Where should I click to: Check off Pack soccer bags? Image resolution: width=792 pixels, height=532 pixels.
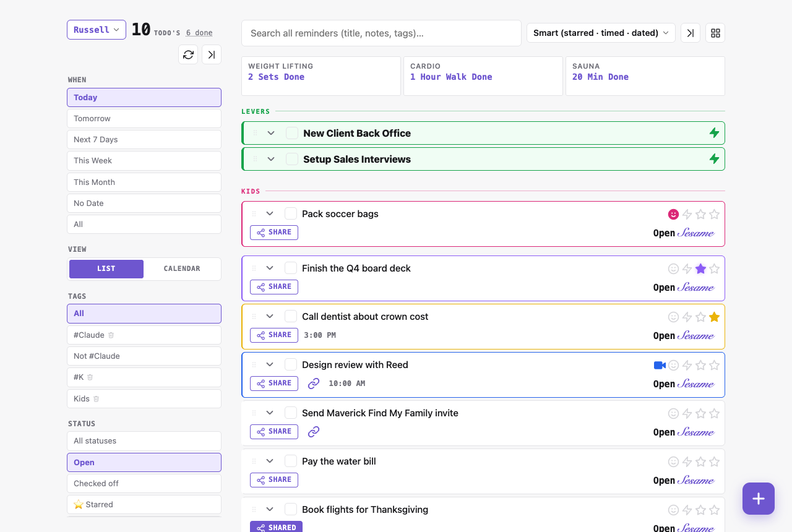click(x=291, y=213)
